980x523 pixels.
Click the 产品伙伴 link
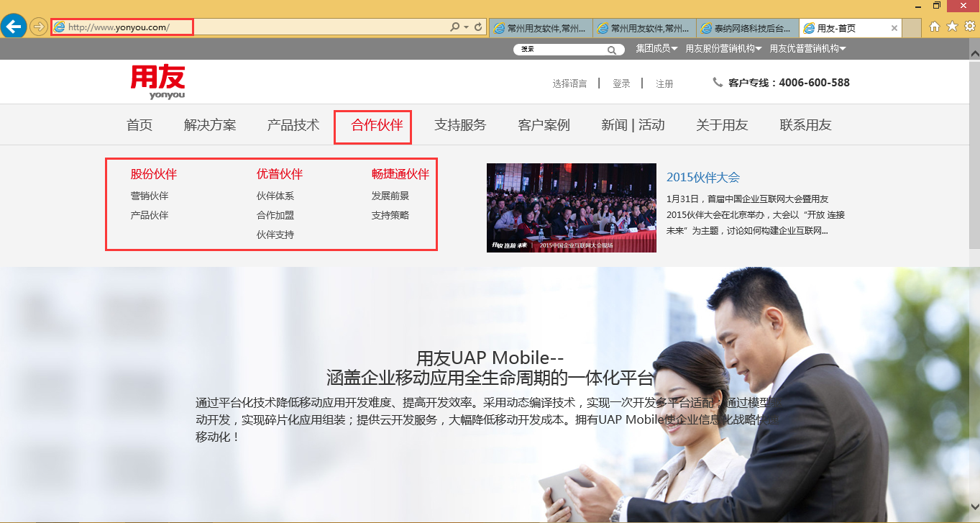pyautogui.click(x=149, y=215)
